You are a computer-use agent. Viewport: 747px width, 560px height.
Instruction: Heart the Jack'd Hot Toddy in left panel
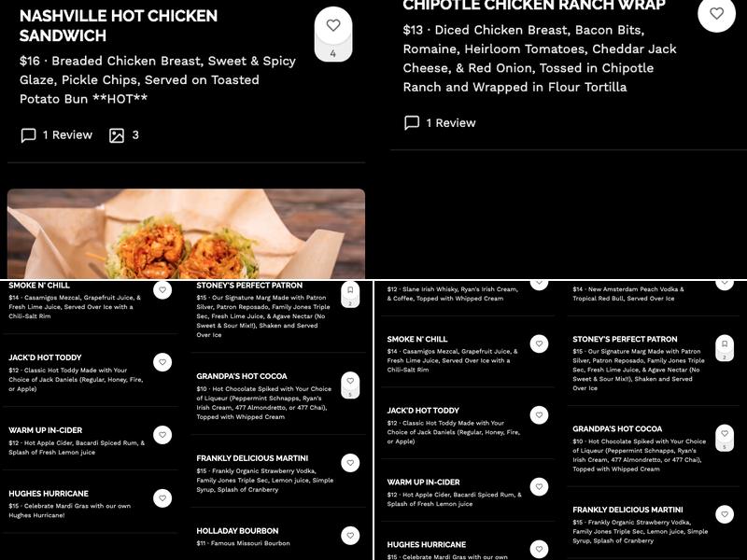point(162,362)
